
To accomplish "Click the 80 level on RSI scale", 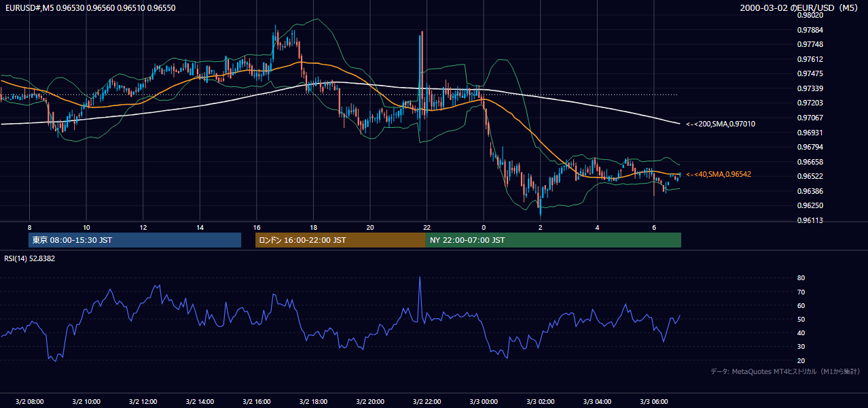I will tap(801, 278).
